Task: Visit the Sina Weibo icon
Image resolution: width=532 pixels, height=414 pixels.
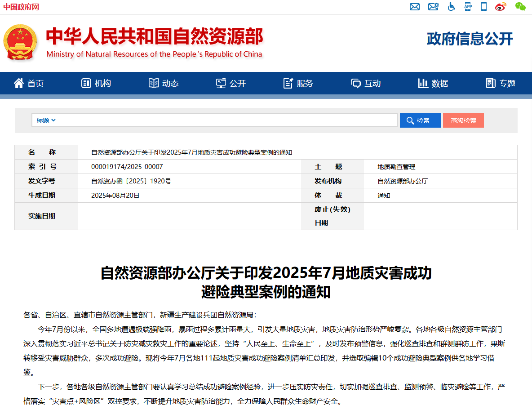Action: tap(500, 7)
